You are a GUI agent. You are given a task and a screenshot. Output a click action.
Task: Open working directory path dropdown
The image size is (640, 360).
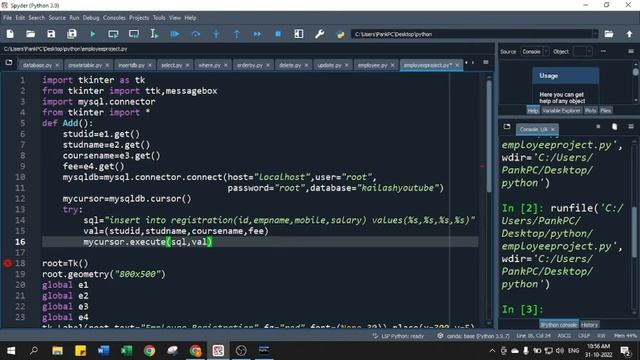[x=595, y=34]
